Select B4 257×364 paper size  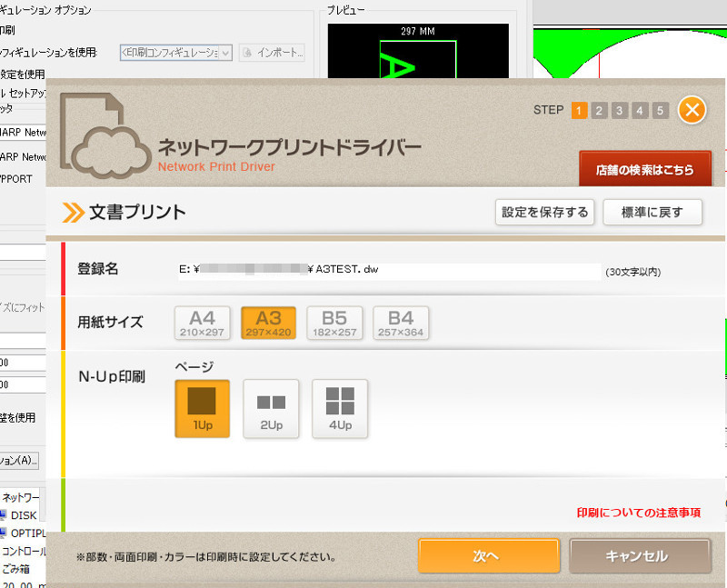click(x=401, y=324)
